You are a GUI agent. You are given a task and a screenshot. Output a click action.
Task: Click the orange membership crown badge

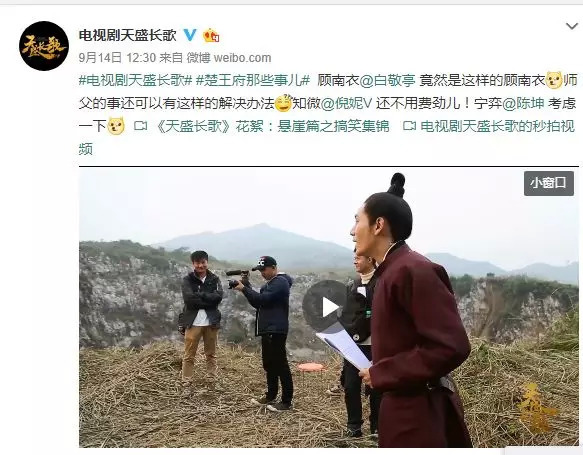click(x=211, y=35)
